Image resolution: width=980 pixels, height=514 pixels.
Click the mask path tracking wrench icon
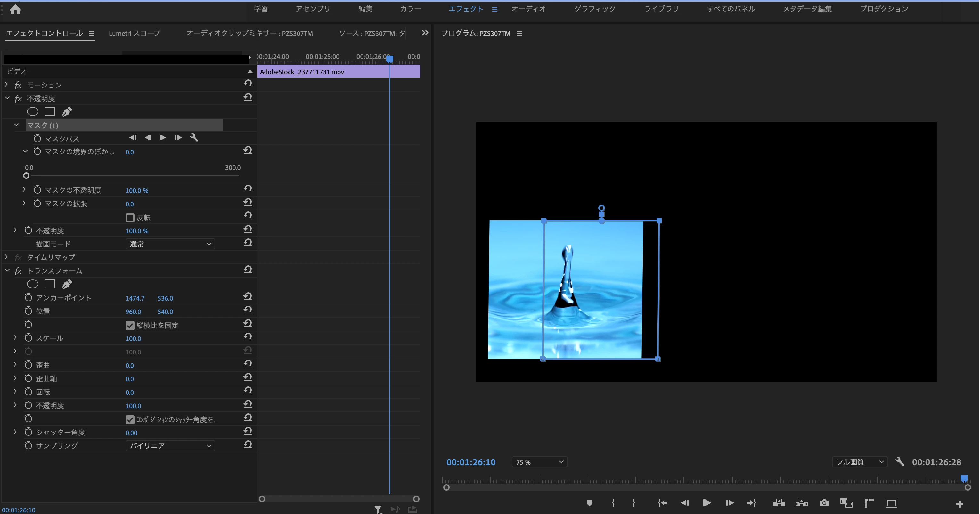(x=194, y=138)
